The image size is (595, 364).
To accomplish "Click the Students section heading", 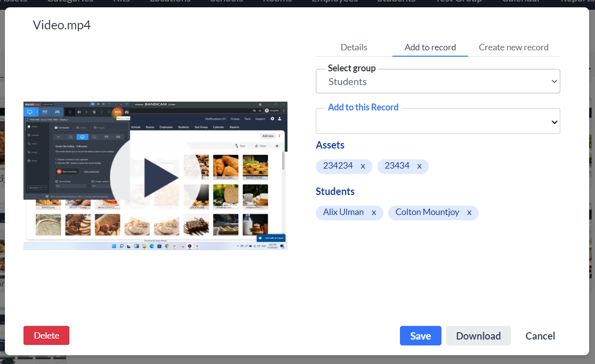I will tap(335, 192).
